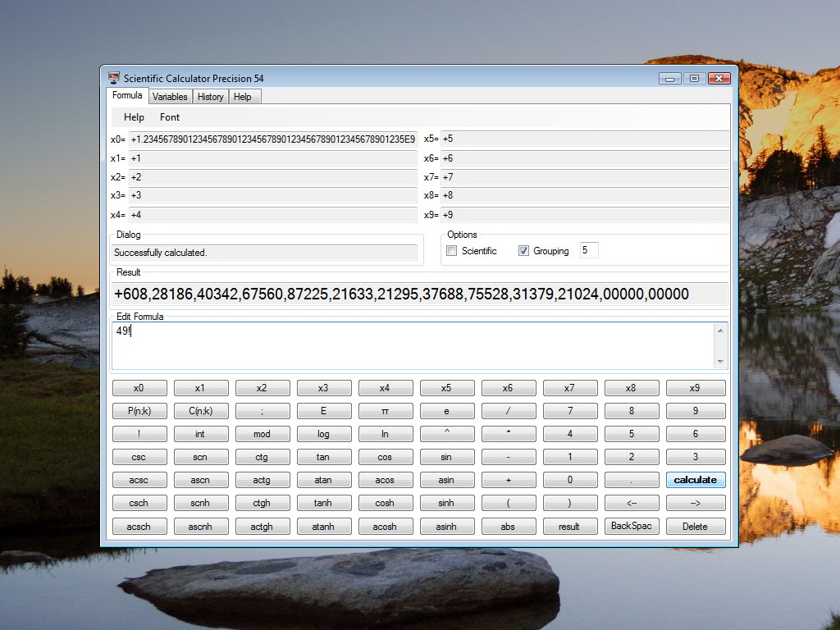Viewport: 840px width, 630px height.
Task: Enable the Scientific checkbox
Action: (x=452, y=251)
